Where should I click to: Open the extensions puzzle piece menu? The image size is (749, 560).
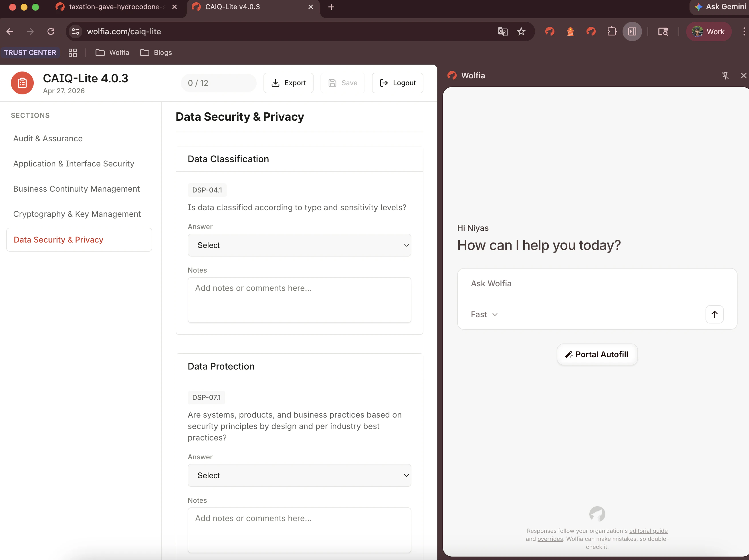tap(612, 31)
